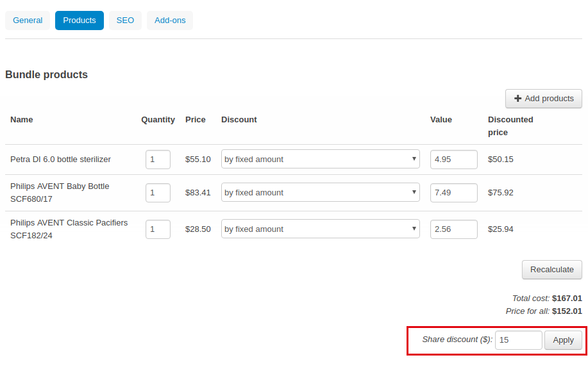Edit the 2.56 discount value field
Screen dimensions: 588x369
pos(454,229)
